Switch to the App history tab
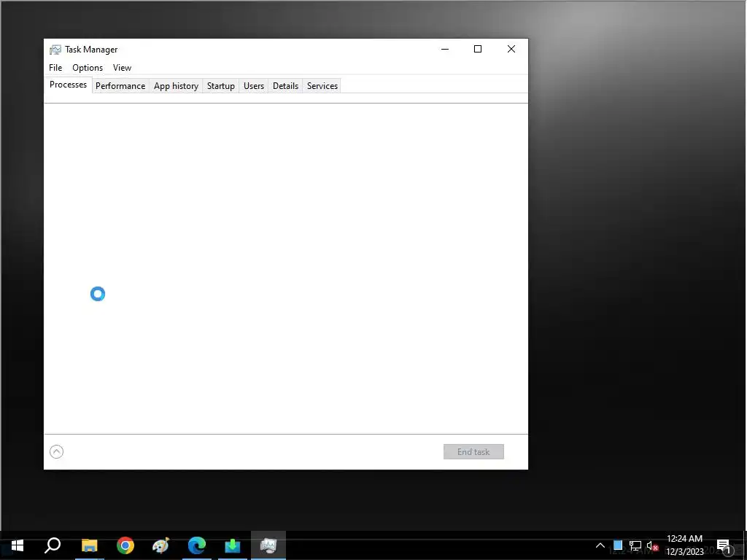This screenshot has height=560, width=747. (176, 86)
